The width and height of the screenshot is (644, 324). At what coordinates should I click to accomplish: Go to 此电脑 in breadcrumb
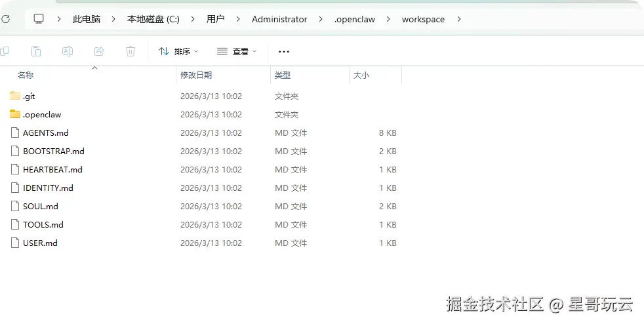point(87,19)
